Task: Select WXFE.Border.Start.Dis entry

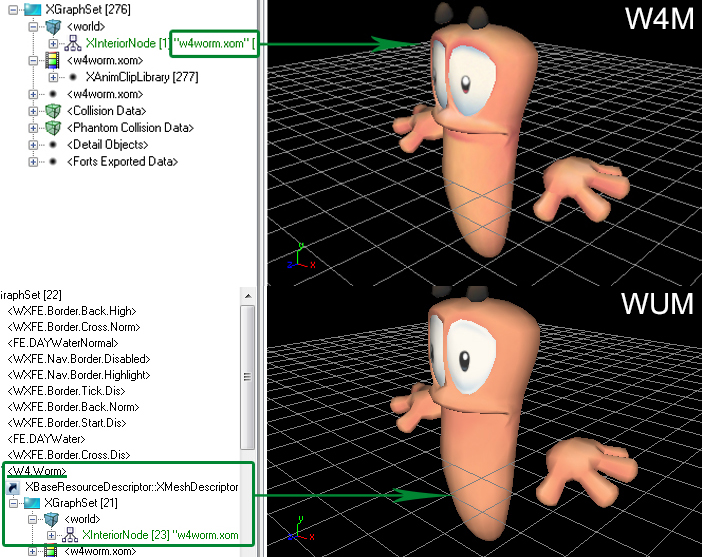Action: (x=67, y=423)
